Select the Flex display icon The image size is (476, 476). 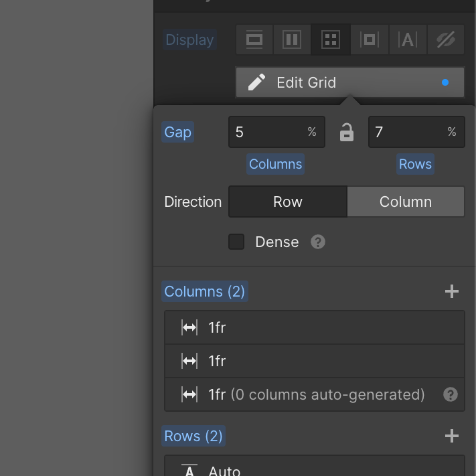point(292,39)
